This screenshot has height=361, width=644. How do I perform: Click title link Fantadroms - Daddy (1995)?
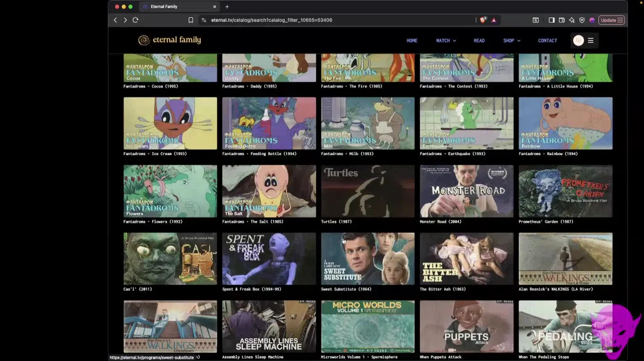249,86
